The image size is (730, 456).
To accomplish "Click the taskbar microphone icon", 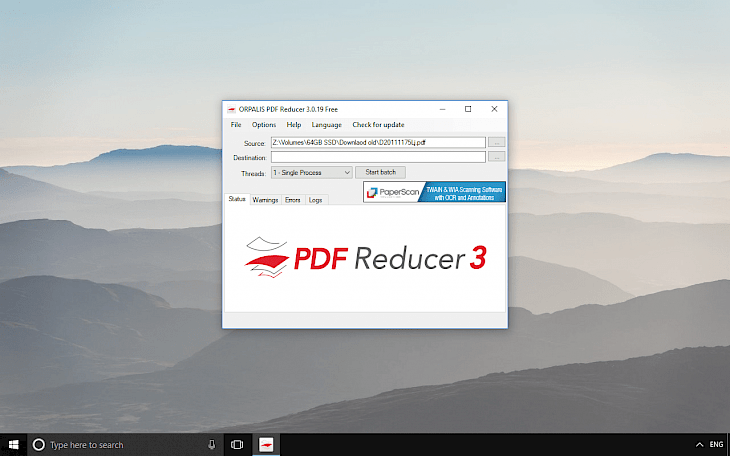I will pos(212,445).
